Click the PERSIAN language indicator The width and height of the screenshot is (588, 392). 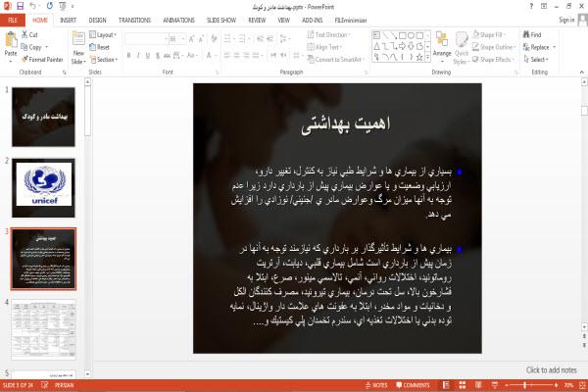pyautogui.click(x=64, y=385)
